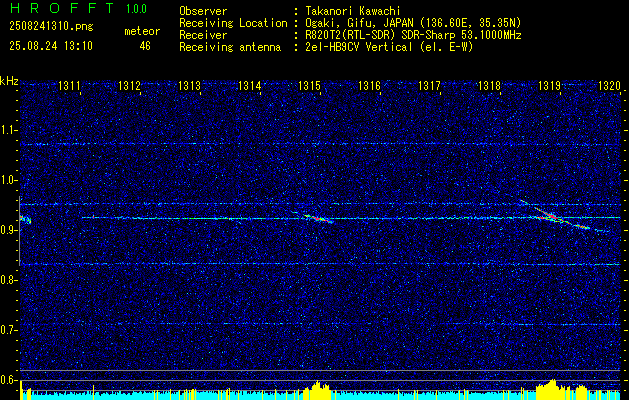Viewport: 629px width, 400px height.
Task: Click the R820T2(RTL-SDR) receiver line
Action: 413,35
